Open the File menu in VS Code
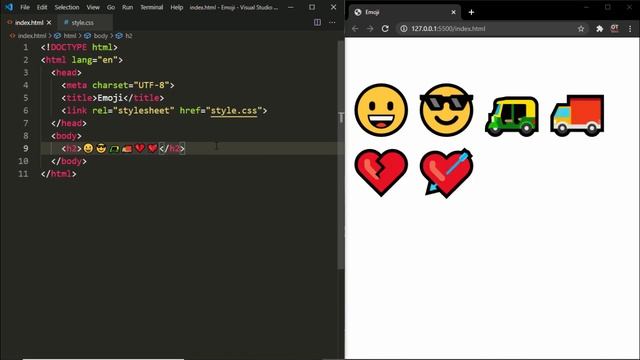640x360 pixels. [x=25, y=7]
